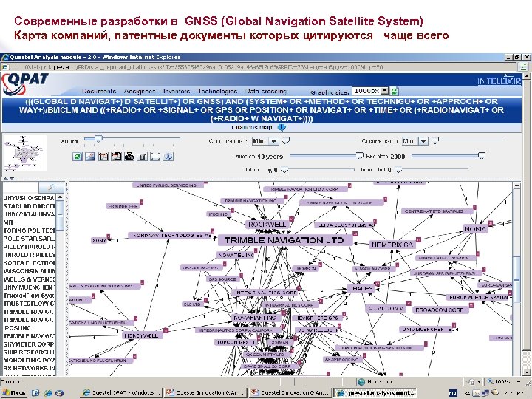532x399 pixels.
Task: Click the assignee search input field
Action: click(x=21, y=187)
